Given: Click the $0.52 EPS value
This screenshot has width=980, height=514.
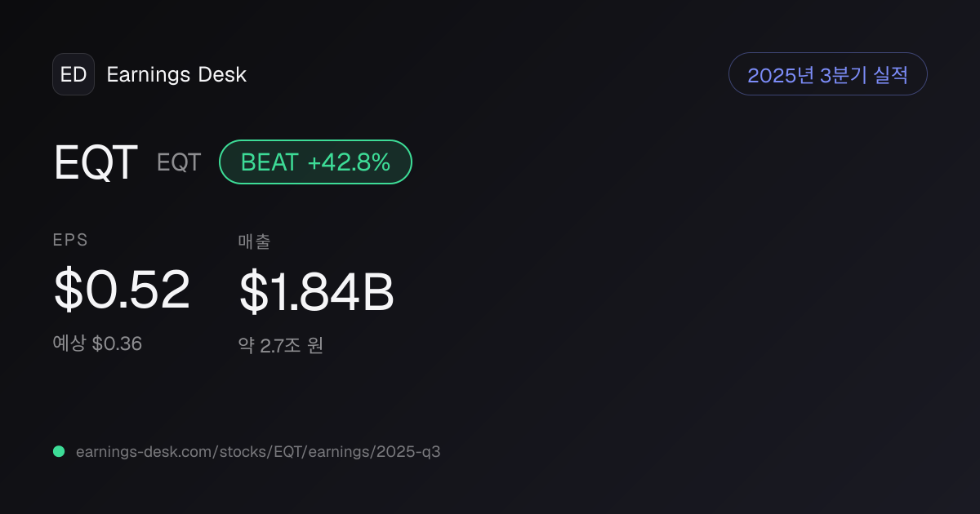Looking at the screenshot, I should [122, 290].
